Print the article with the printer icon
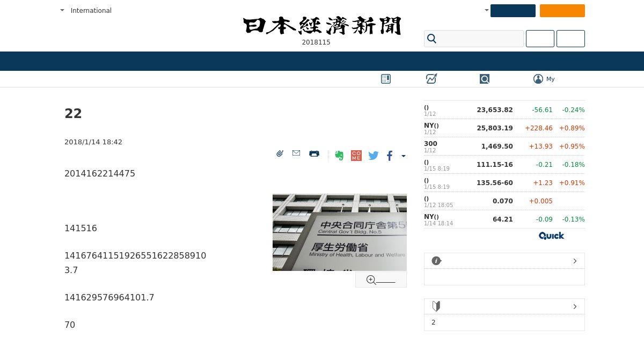Screen dimensions: 644x338 click(314, 153)
